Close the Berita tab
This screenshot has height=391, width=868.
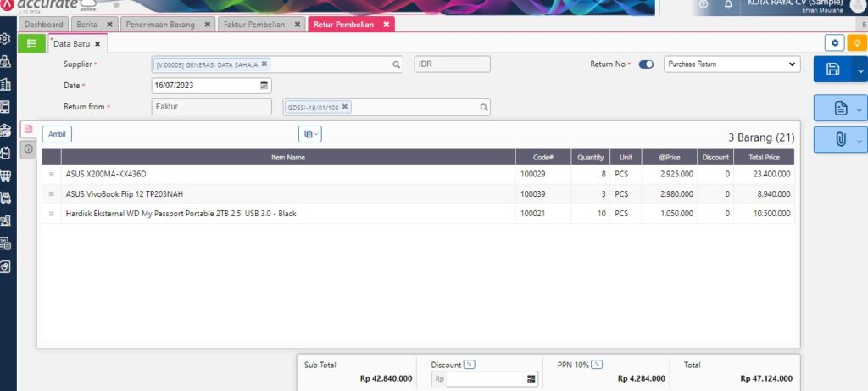[x=109, y=25]
